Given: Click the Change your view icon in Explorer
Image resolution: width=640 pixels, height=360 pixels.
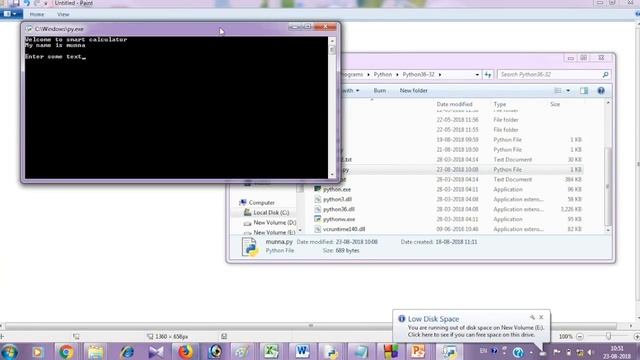Looking at the screenshot, I should tap(558, 91).
